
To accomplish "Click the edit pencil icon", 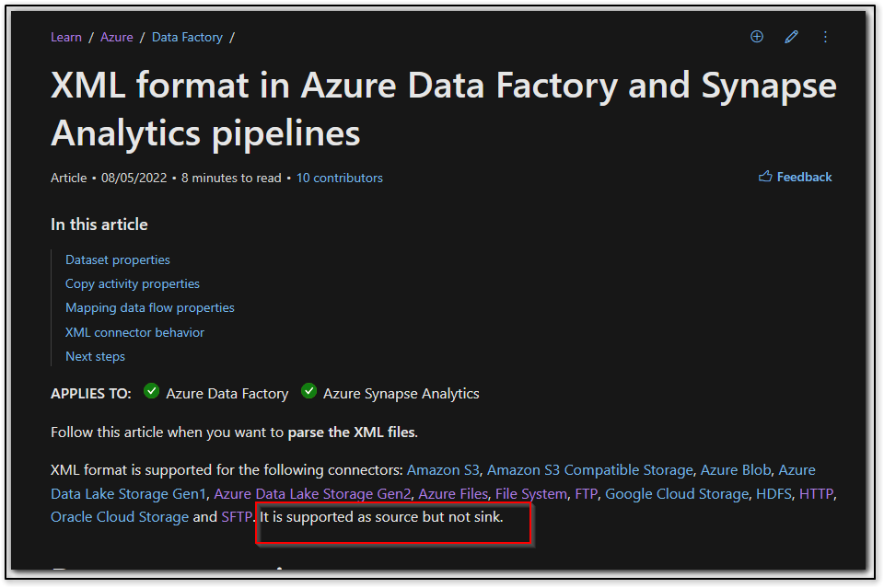I will point(791,37).
